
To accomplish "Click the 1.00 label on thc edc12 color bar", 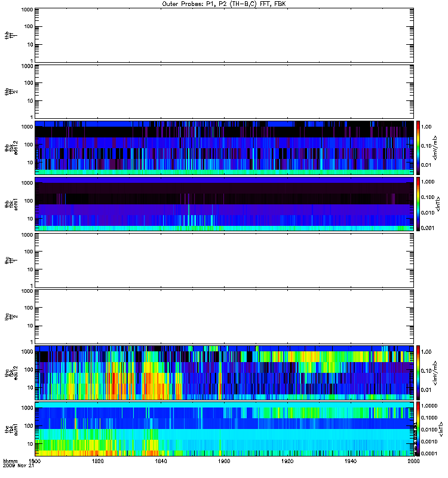I will point(426,352).
